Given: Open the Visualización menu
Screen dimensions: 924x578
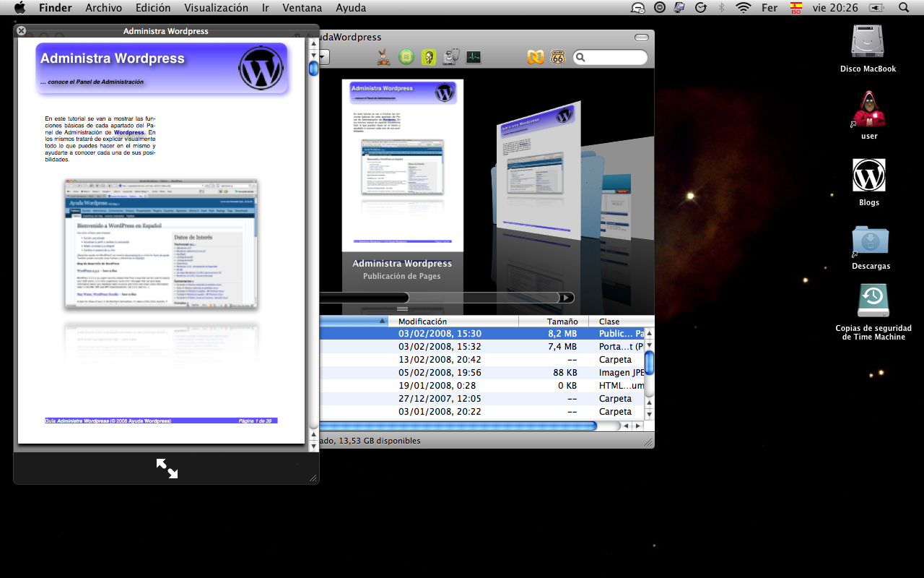Looking at the screenshot, I should pos(216,8).
